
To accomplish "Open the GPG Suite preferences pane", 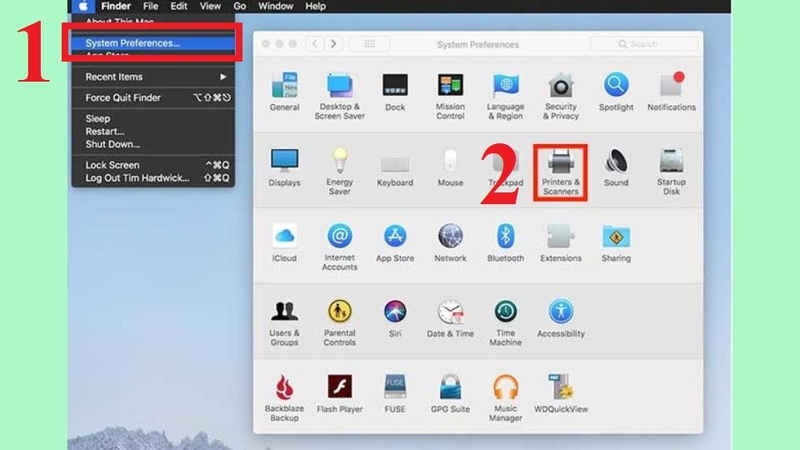I will [450, 394].
